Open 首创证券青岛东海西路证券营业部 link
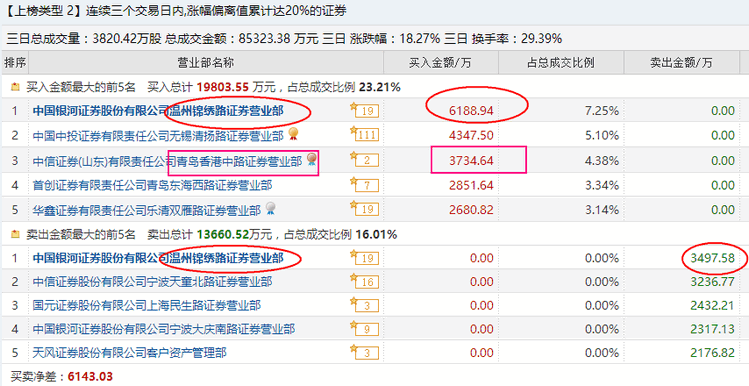 pos(152,185)
